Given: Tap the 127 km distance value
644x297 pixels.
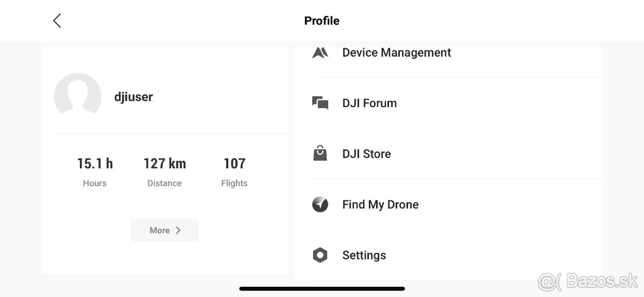Looking at the screenshot, I should [165, 164].
